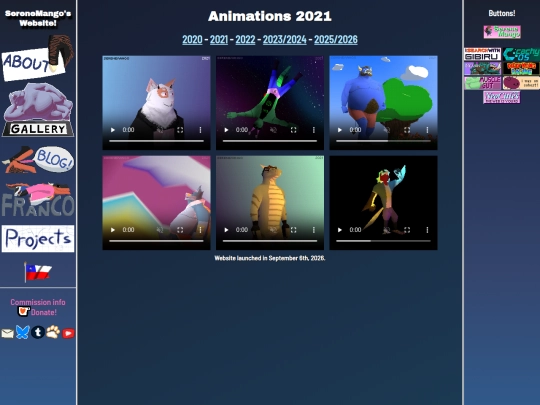Open more options on yellow tiger video
The width and height of the screenshot is (540, 405).
pos(314,230)
